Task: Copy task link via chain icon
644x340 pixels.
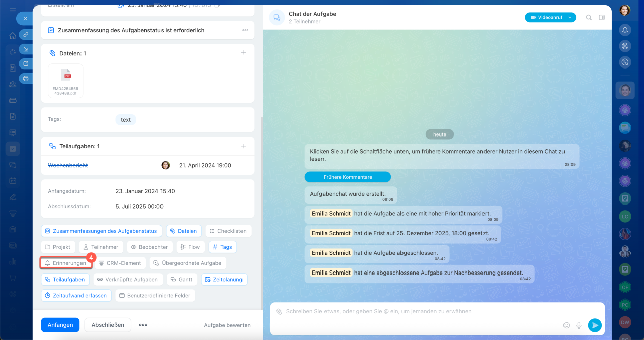Action: (x=26, y=34)
